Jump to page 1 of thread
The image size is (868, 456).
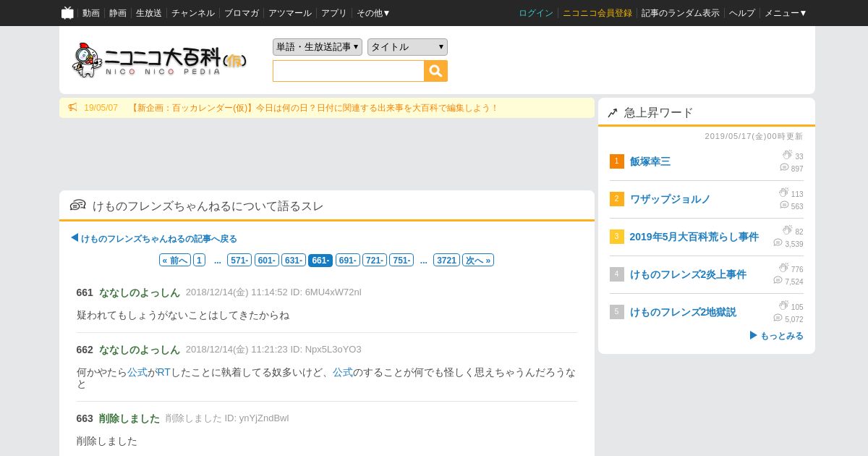tap(199, 260)
